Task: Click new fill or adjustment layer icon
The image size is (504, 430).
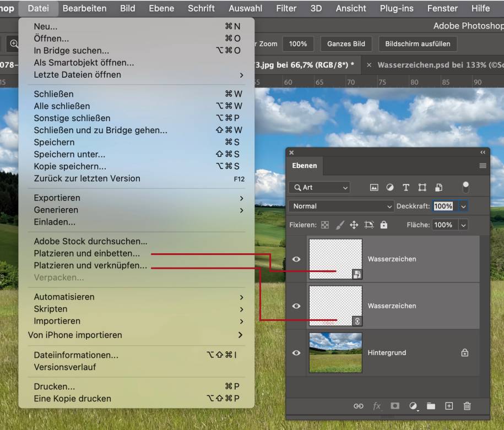Action: coord(413,406)
